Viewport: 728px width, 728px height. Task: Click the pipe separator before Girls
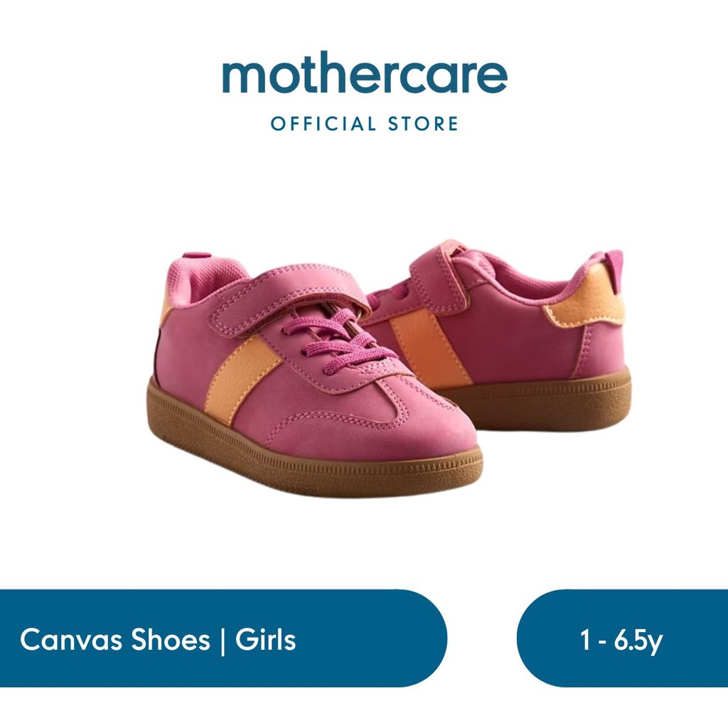pyautogui.click(x=223, y=641)
